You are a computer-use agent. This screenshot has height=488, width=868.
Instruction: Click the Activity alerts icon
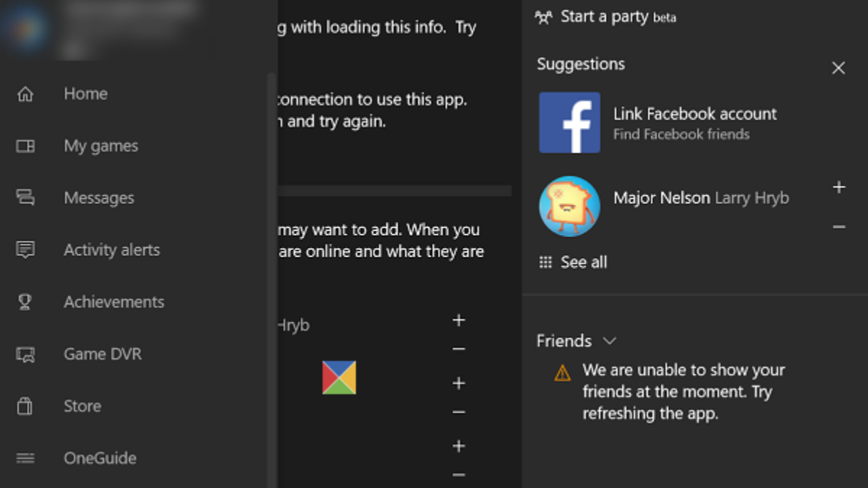pos(25,250)
